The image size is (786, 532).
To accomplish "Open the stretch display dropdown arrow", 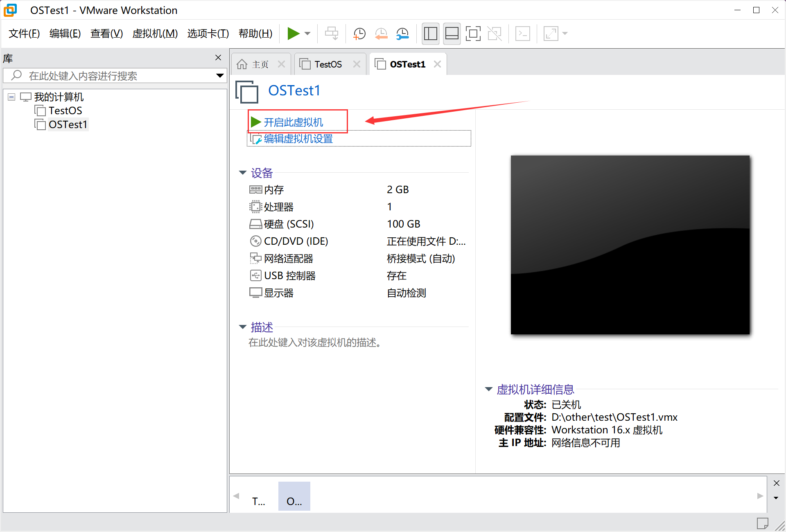I will tap(565, 34).
